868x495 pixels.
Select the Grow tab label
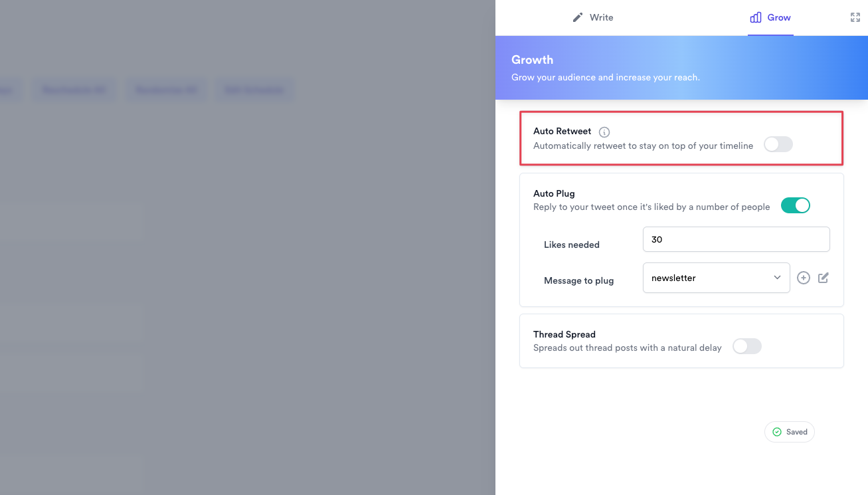(779, 17)
